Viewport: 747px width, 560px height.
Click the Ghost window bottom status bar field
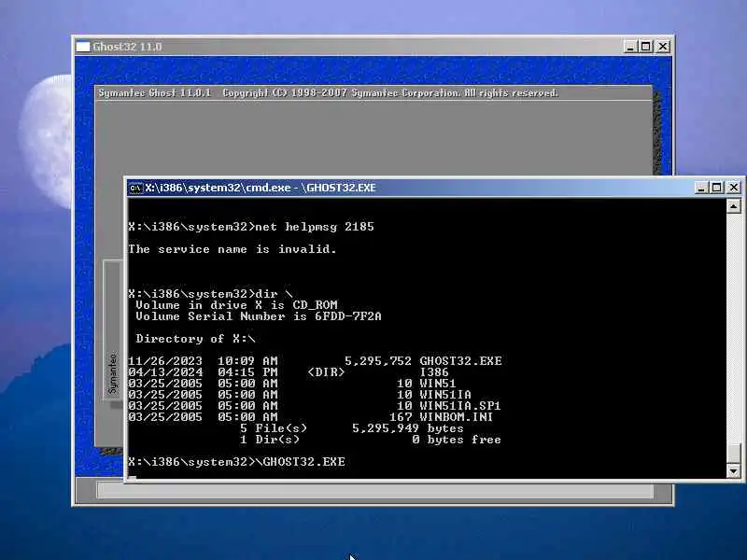coord(375,491)
